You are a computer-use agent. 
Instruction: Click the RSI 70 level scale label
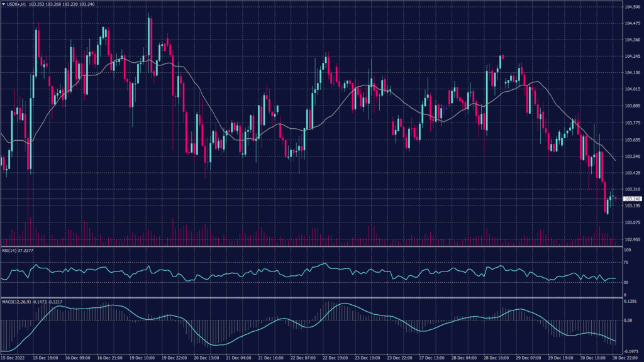point(628,261)
